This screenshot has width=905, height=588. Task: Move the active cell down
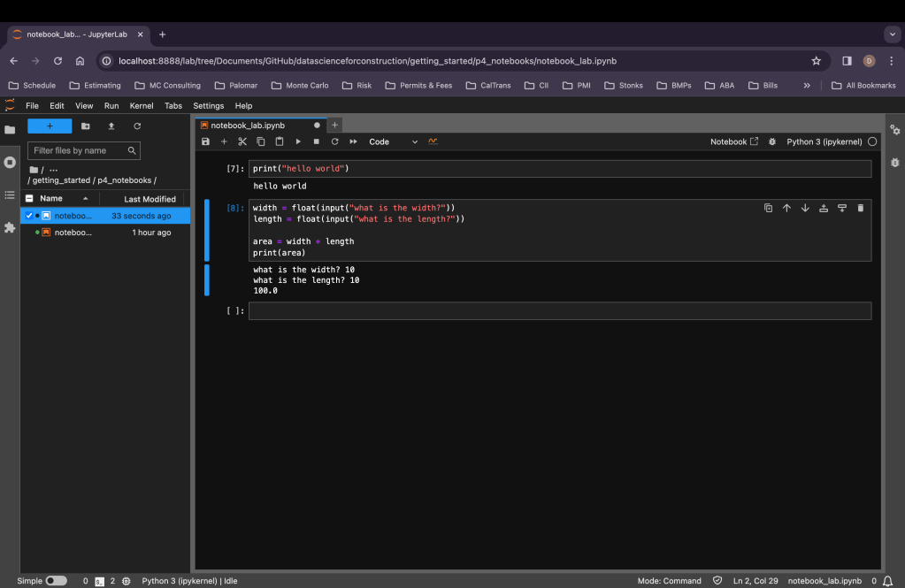click(x=805, y=208)
